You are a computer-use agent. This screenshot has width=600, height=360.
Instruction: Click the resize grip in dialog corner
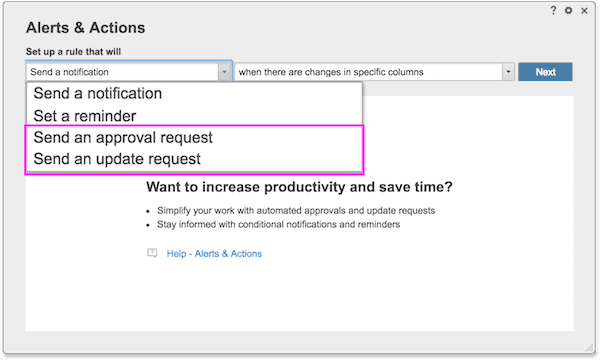click(589, 347)
